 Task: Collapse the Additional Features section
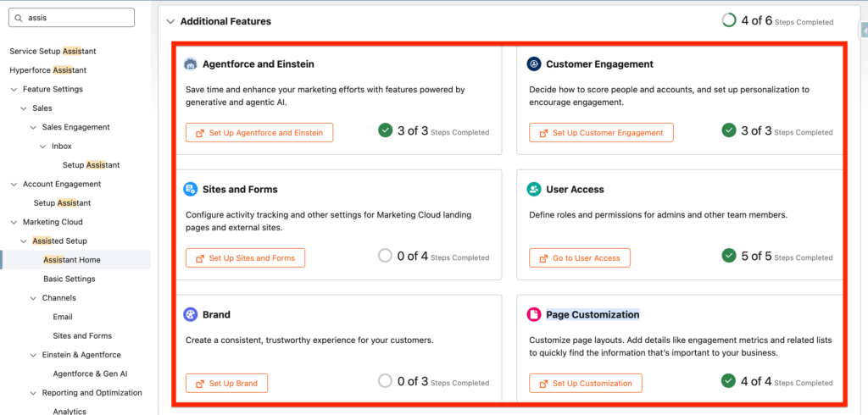(x=170, y=21)
